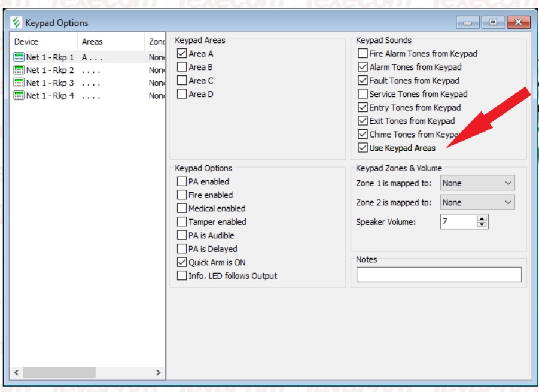Image resolution: width=539 pixels, height=392 pixels.
Task: Uncheck Quick Arm is ON
Action: 182,262
